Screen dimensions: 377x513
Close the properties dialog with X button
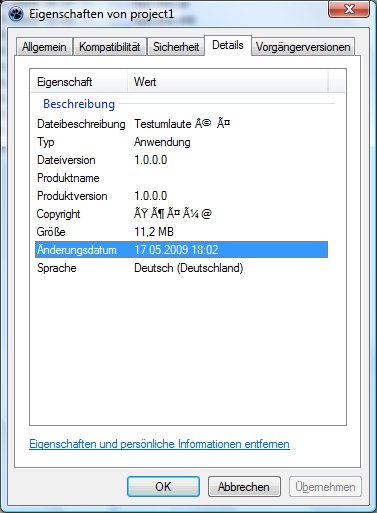coord(349,9)
